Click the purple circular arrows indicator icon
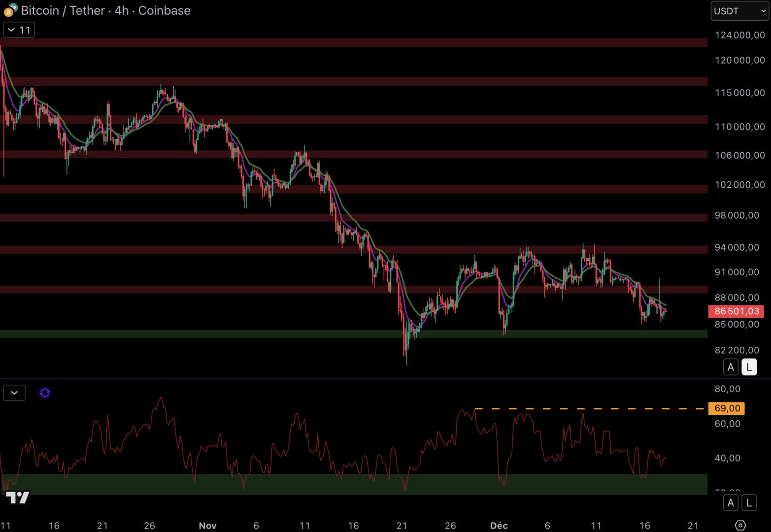The image size is (771, 532). 45,393
